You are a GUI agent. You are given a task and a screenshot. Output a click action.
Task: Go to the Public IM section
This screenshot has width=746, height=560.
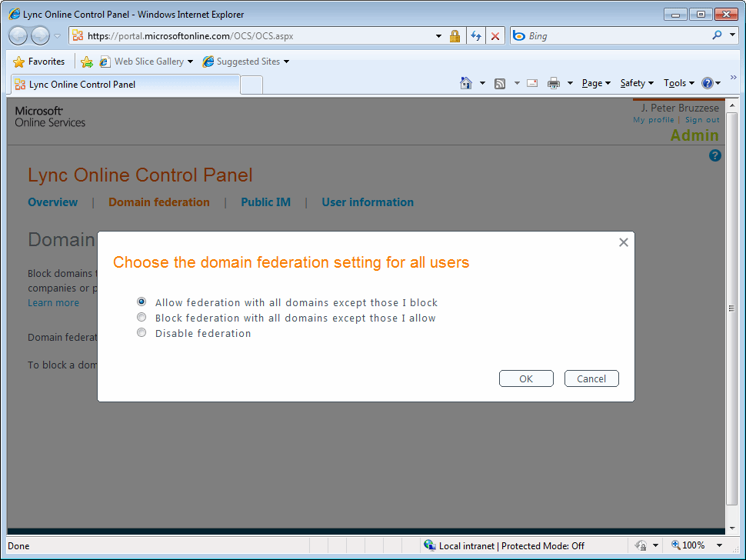[265, 202]
